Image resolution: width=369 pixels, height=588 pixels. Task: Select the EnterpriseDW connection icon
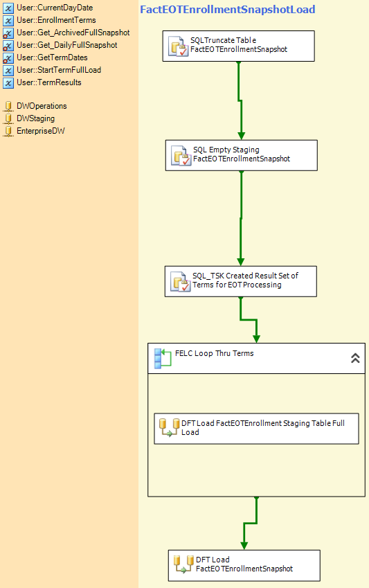(x=8, y=132)
